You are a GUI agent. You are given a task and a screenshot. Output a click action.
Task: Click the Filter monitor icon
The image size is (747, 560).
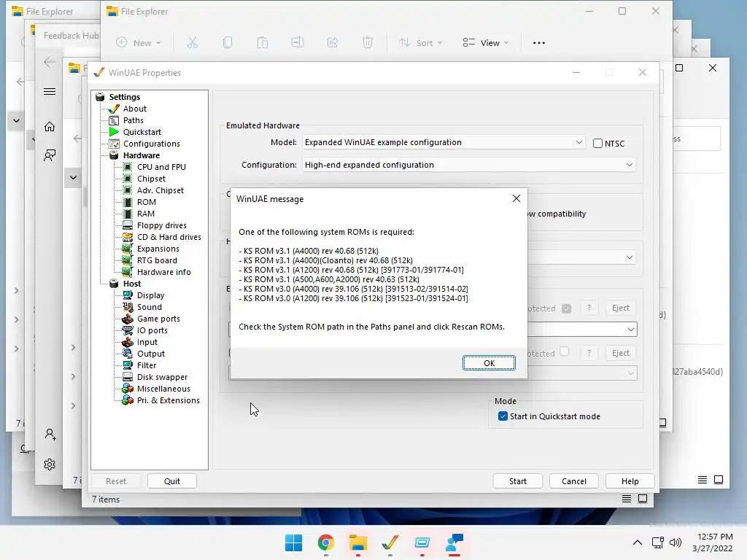(x=127, y=365)
